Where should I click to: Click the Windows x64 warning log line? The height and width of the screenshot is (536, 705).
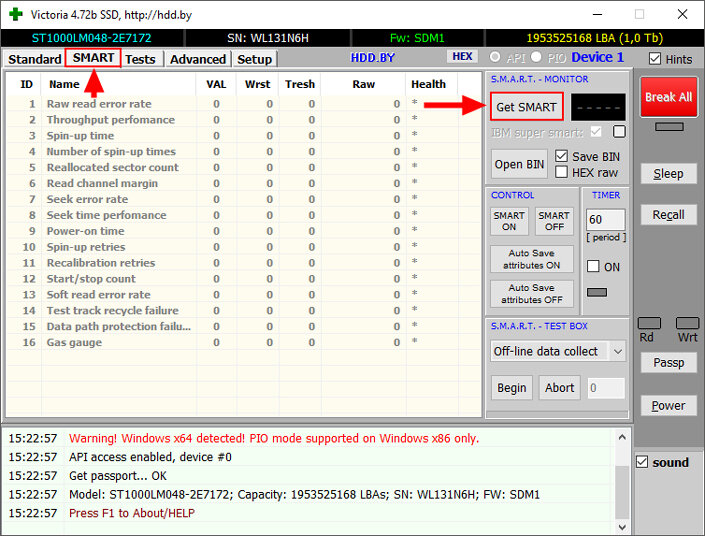click(x=274, y=438)
